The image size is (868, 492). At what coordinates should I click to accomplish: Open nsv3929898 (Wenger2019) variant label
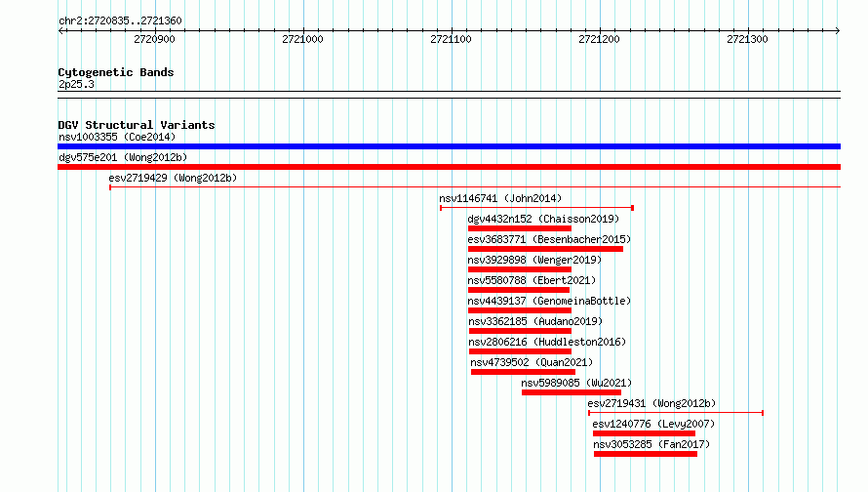534,260
